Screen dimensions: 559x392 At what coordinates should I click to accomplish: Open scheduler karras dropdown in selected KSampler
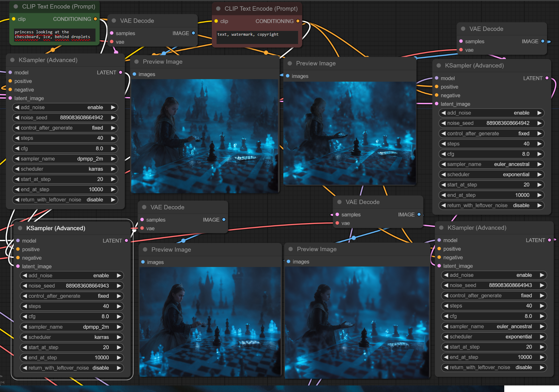pyautogui.click(x=72, y=337)
